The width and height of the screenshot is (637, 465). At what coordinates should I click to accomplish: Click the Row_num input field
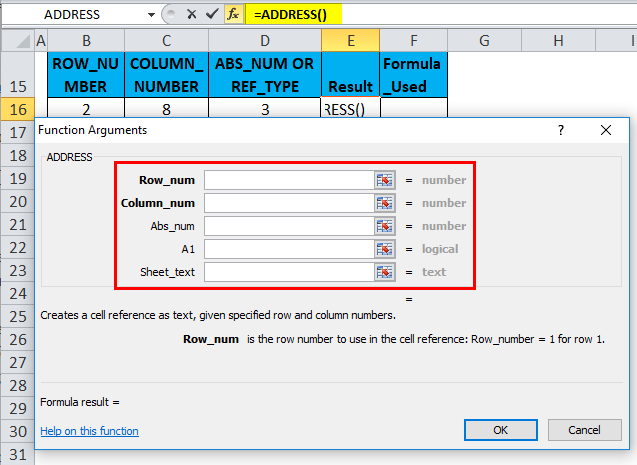pos(289,180)
